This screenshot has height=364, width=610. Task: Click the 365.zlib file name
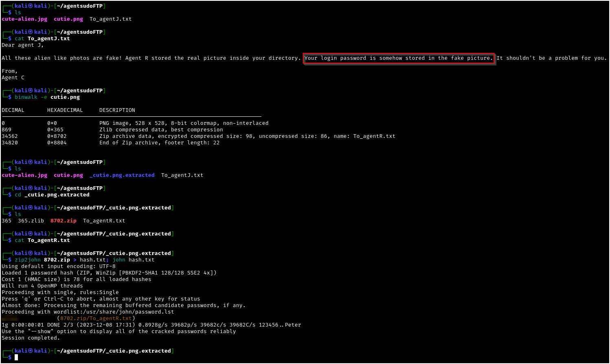(31, 221)
